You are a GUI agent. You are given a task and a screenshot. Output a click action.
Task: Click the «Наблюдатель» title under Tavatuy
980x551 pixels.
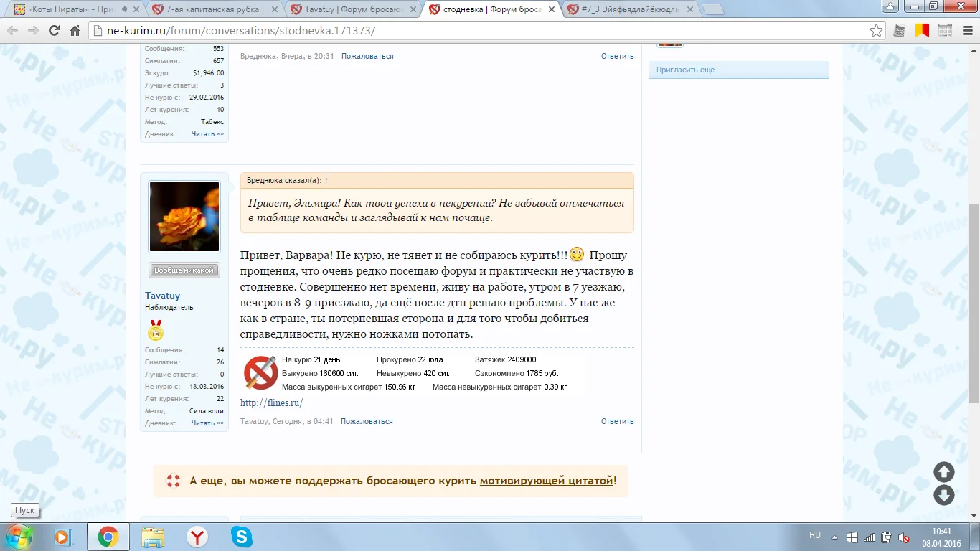tap(169, 307)
